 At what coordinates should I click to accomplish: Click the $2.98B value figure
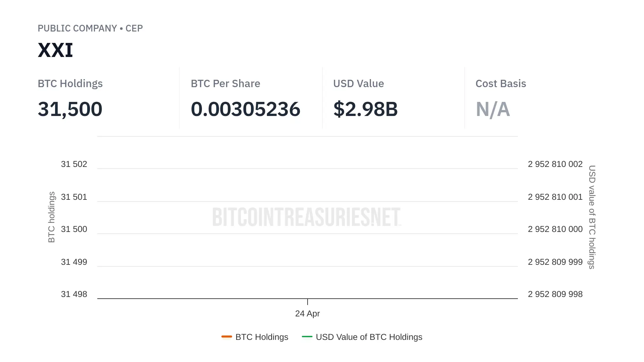tap(366, 109)
